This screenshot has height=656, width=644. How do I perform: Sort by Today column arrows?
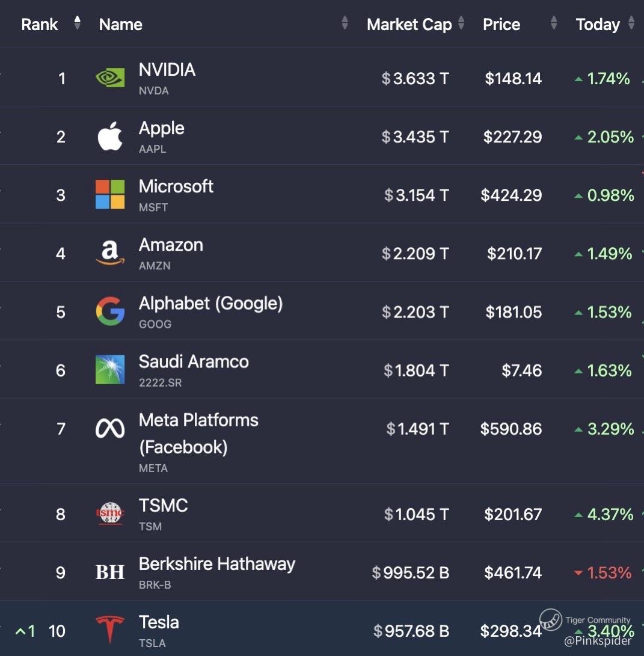coord(631,23)
